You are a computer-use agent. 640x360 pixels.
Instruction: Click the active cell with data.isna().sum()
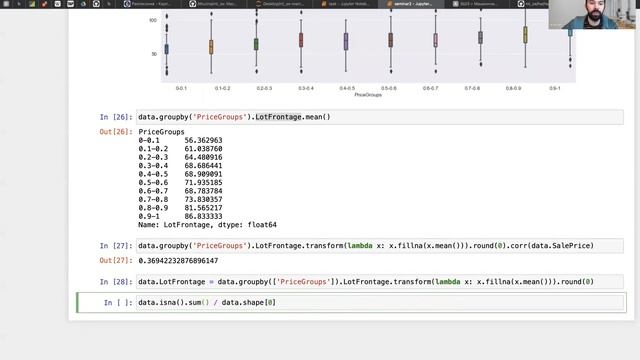(380, 302)
